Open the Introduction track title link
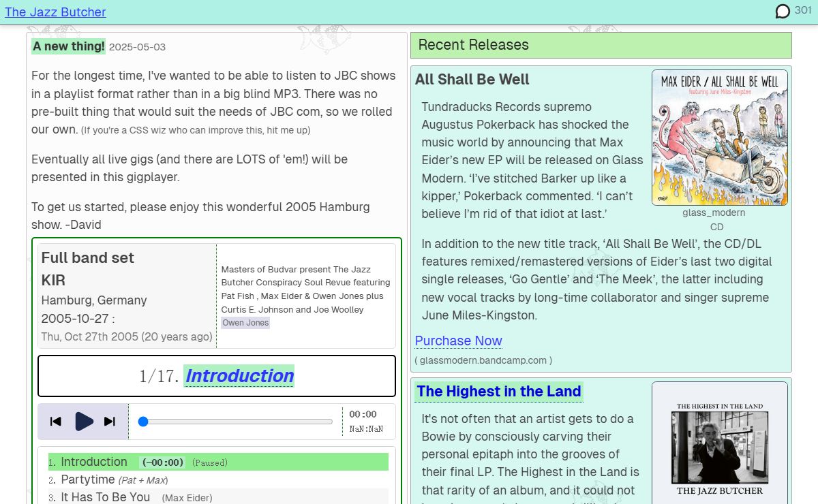818x504 pixels. 239,376
